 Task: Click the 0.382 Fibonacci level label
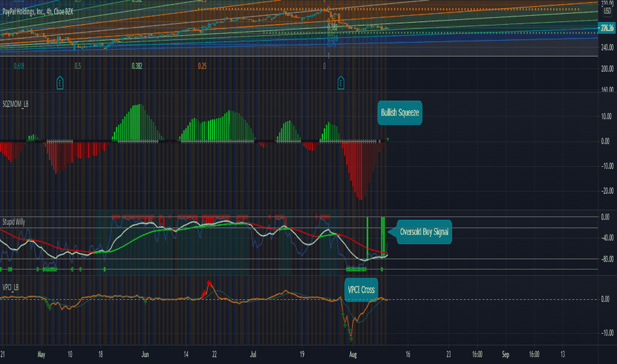tap(137, 66)
